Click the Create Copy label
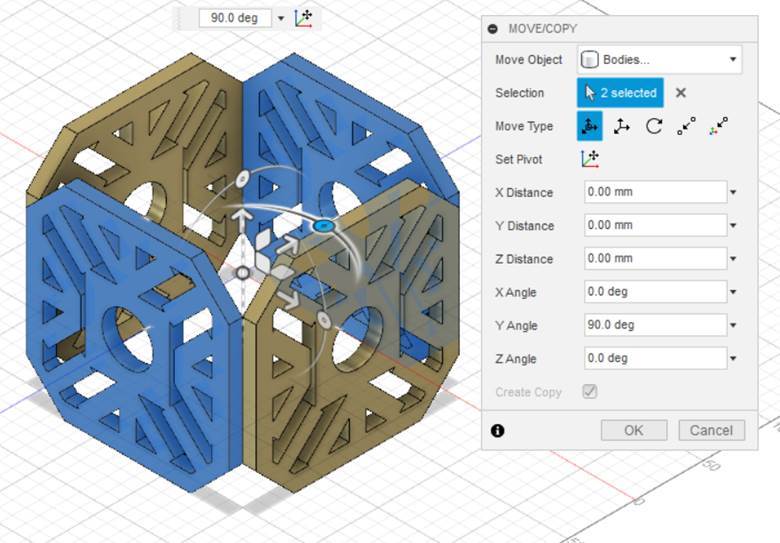Screen dimensions: 780x543 pos(528,392)
